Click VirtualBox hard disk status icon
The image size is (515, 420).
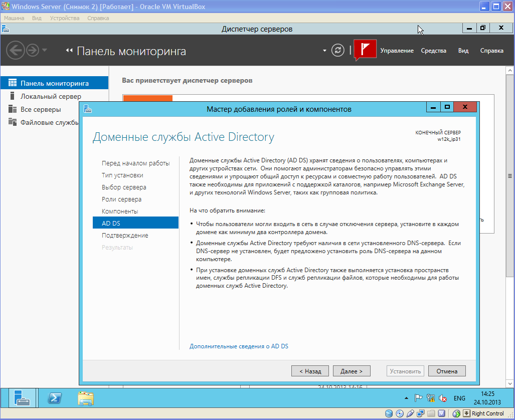tap(389, 413)
